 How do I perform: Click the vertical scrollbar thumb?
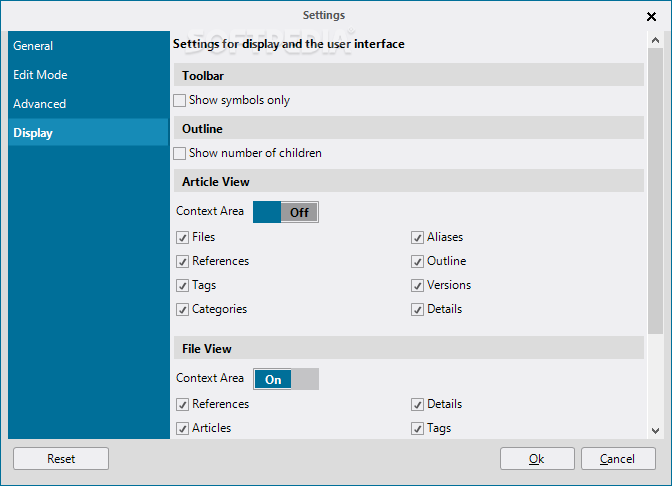coord(655,191)
